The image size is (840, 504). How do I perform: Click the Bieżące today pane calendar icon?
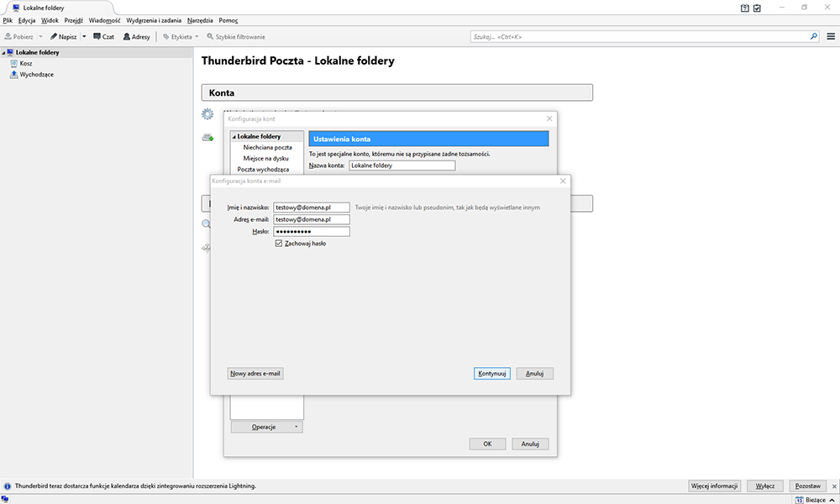[x=800, y=500]
